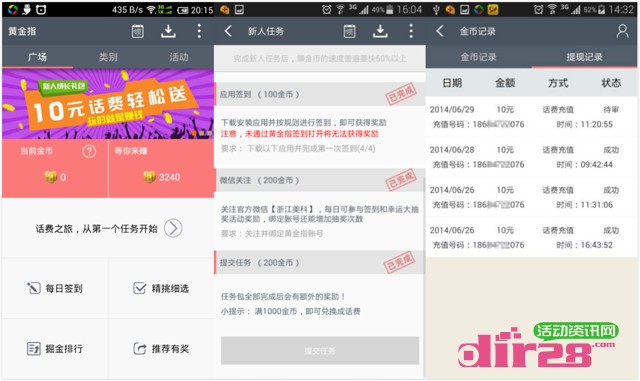Tap the download icon in 黄金指 header

click(x=168, y=31)
